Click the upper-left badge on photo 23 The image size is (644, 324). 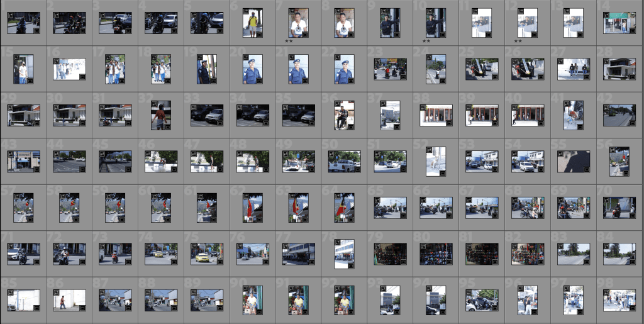click(377, 62)
